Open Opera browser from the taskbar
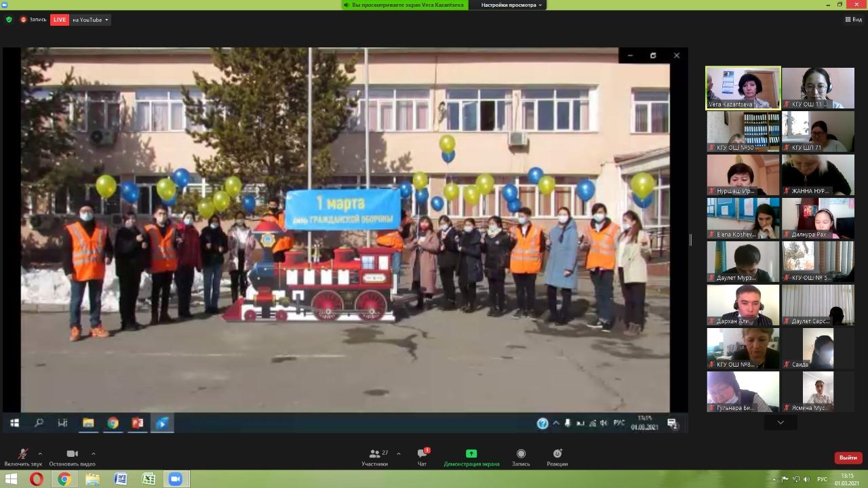 (37, 479)
